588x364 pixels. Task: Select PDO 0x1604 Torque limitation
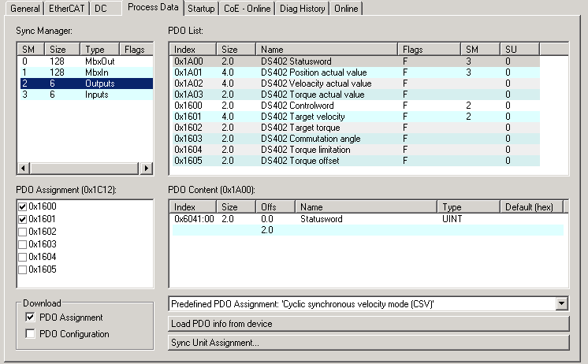pos(356,150)
